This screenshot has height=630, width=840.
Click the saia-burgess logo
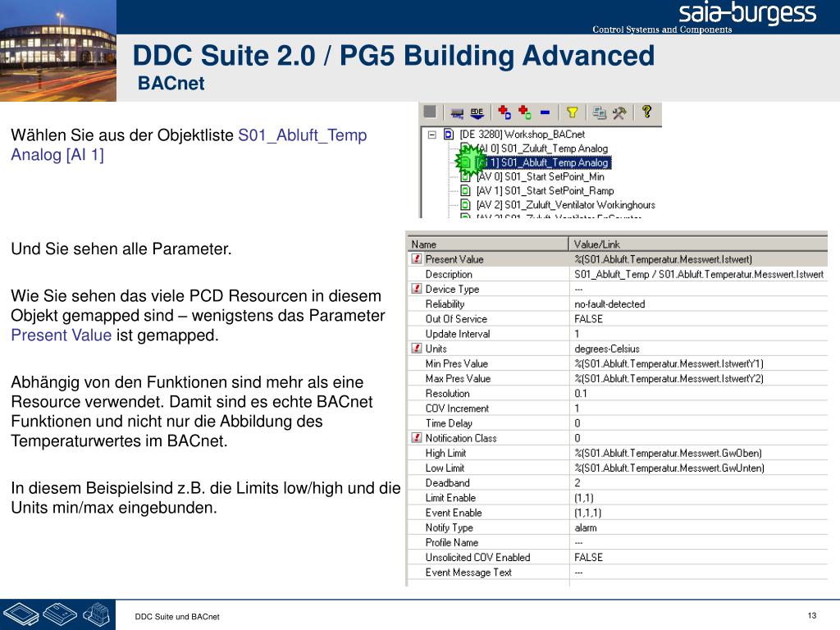(x=747, y=13)
